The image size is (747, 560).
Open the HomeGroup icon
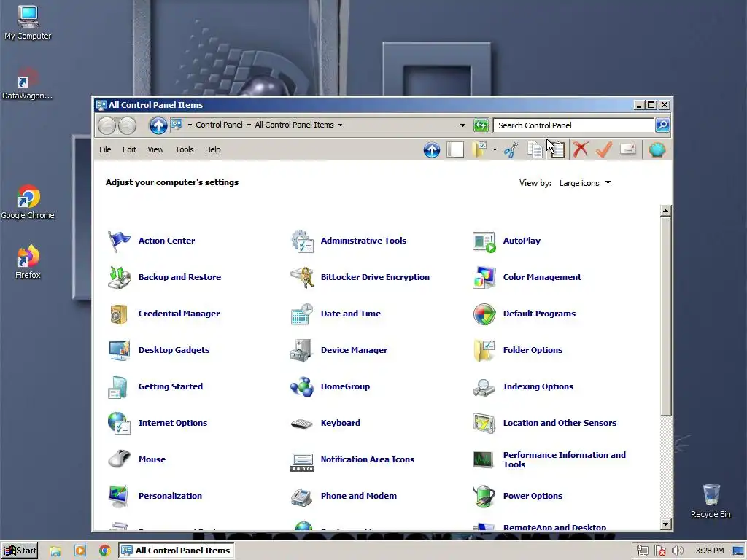[301, 386]
